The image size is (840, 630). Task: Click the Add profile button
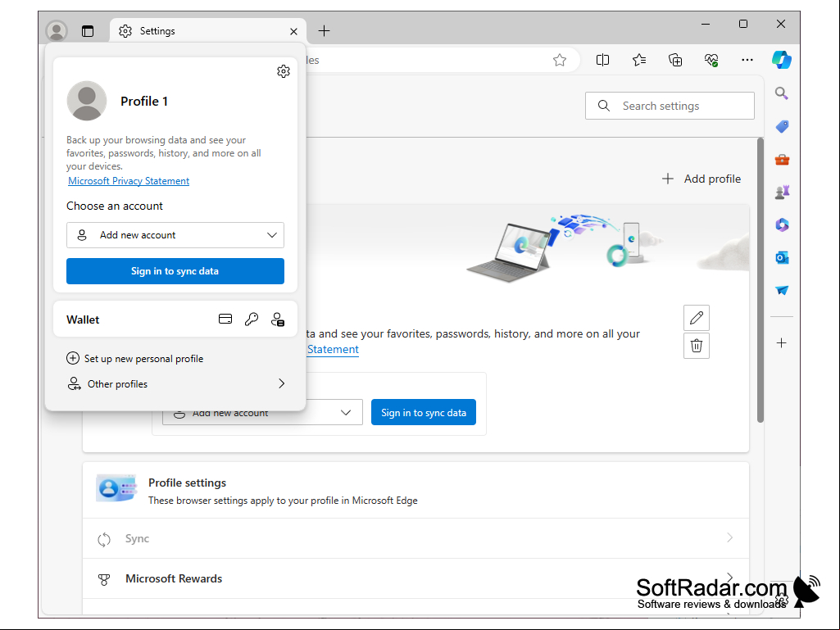(x=702, y=179)
